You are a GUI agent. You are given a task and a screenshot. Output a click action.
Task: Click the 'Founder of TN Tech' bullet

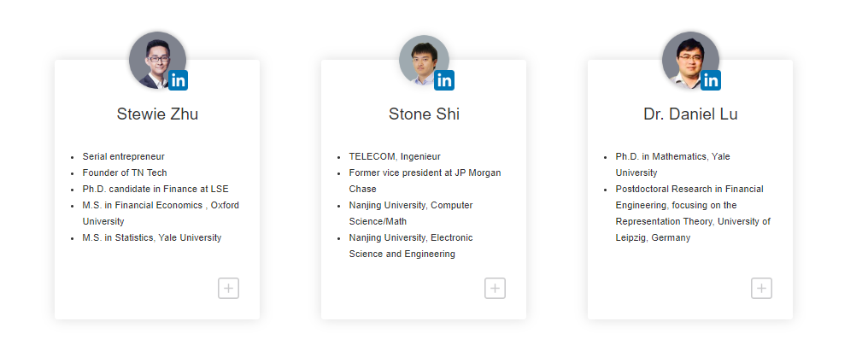coord(125,172)
